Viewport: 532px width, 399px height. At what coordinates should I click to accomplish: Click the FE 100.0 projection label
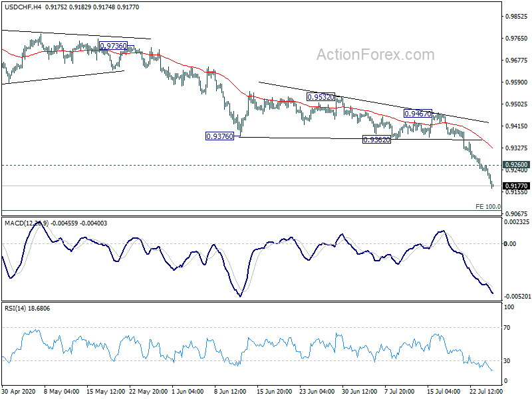[x=488, y=206]
